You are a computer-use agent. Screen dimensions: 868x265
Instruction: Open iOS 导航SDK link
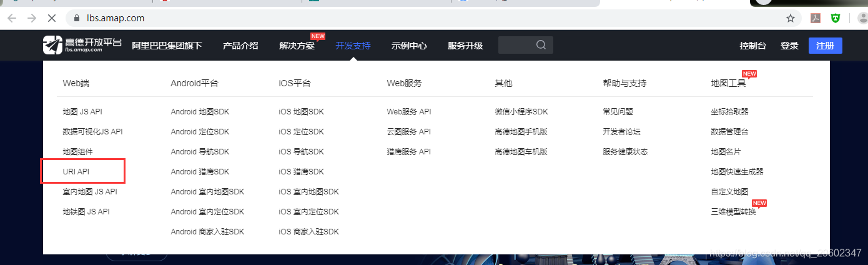pos(302,152)
